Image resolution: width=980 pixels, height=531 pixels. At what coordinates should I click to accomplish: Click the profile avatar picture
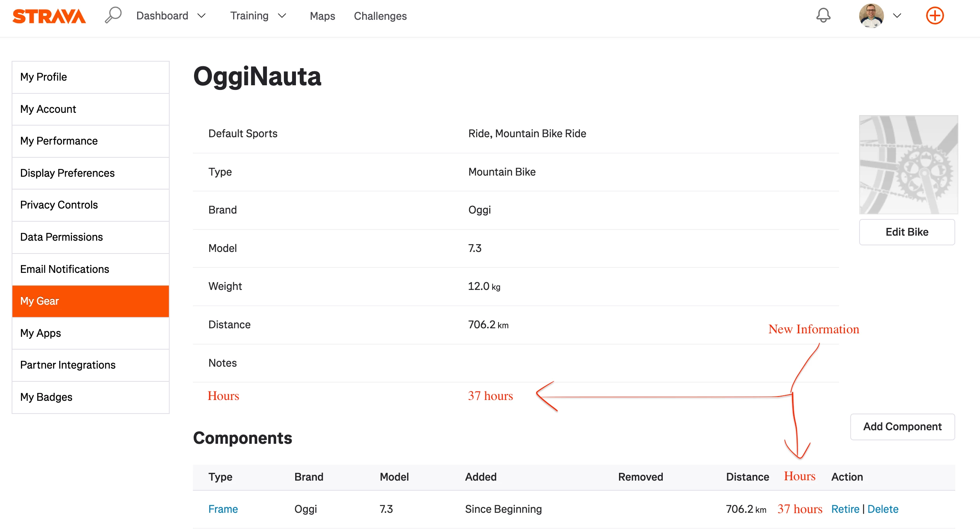tap(871, 16)
